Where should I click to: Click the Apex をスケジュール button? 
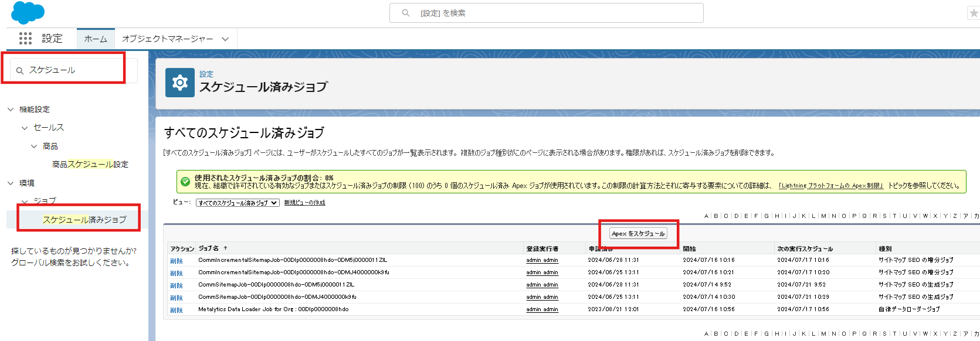pos(638,233)
